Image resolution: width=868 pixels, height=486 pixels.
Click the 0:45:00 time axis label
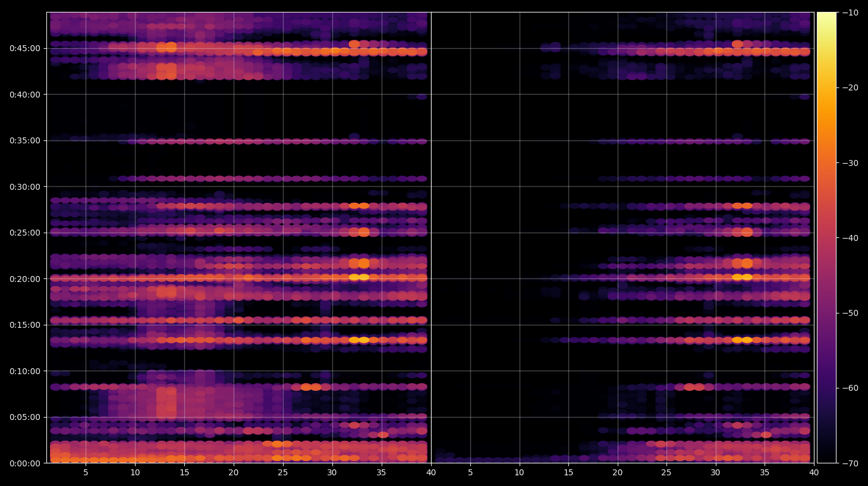click(x=25, y=49)
